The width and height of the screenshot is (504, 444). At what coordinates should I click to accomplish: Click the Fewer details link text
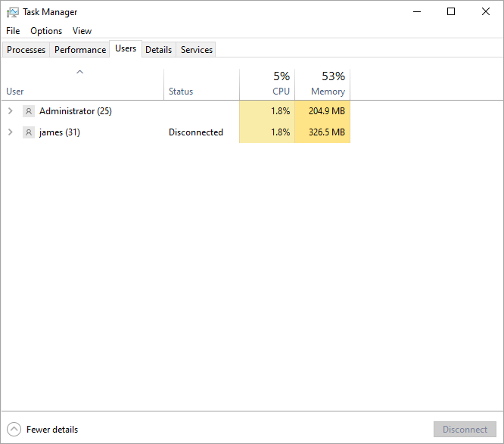tap(52, 430)
